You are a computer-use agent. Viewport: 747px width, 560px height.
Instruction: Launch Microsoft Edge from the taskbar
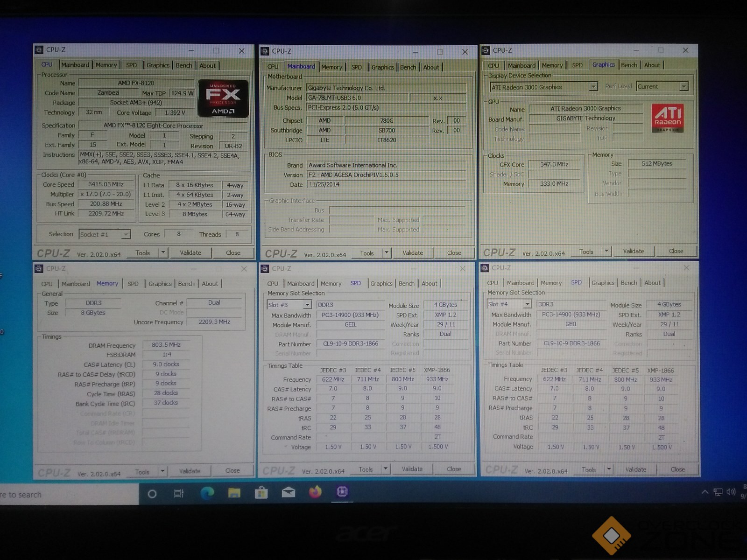[x=207, y=493]
